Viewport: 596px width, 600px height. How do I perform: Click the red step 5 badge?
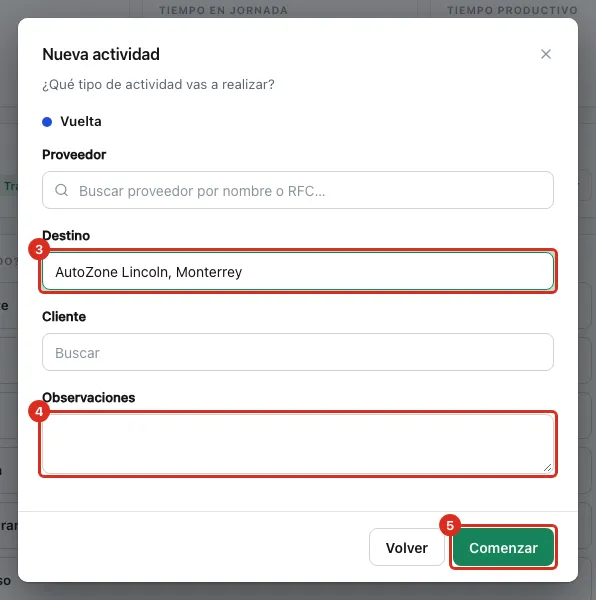(x=450, y=525)
